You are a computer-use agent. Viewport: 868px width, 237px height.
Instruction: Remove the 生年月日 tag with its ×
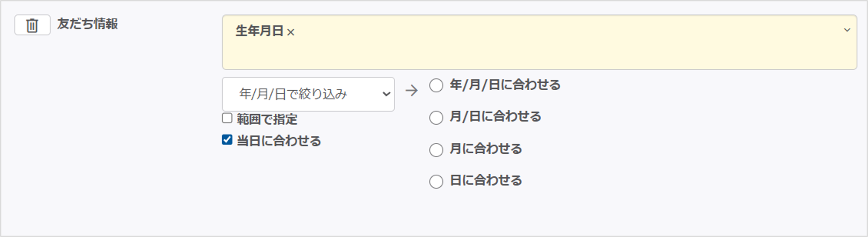point(290,33)
